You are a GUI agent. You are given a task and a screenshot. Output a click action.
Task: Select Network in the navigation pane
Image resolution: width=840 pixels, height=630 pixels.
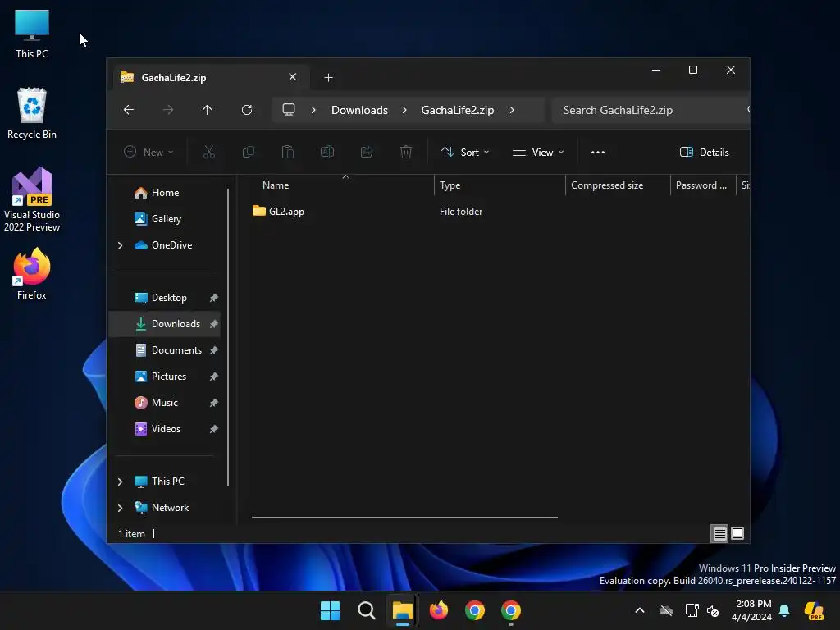pyautogui.click(x=170, y=508)
